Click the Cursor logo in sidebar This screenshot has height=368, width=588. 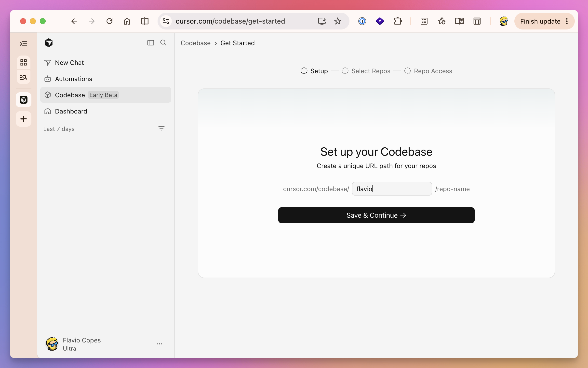(49, 43)
